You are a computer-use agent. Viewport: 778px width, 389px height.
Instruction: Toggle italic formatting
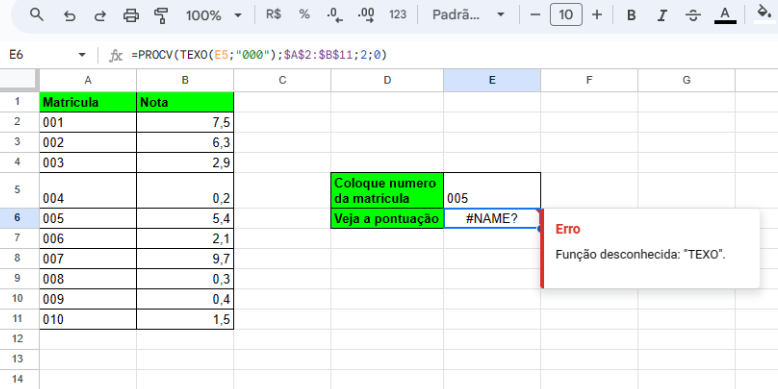661,15
